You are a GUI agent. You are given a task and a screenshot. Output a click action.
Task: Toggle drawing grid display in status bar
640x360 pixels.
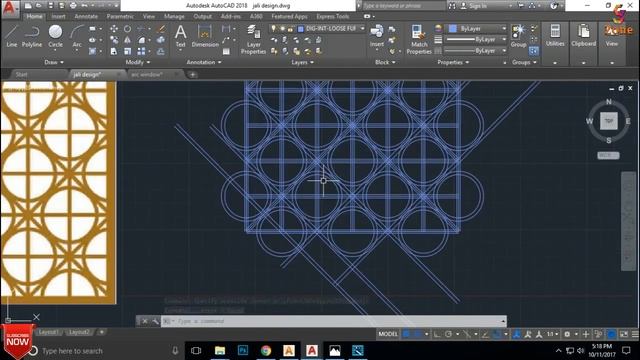point(406,334)
